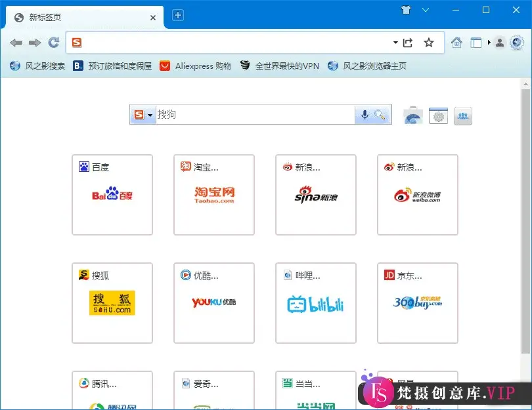
Task: Reload the page with the refresh icon
Action: pos(54,43)
